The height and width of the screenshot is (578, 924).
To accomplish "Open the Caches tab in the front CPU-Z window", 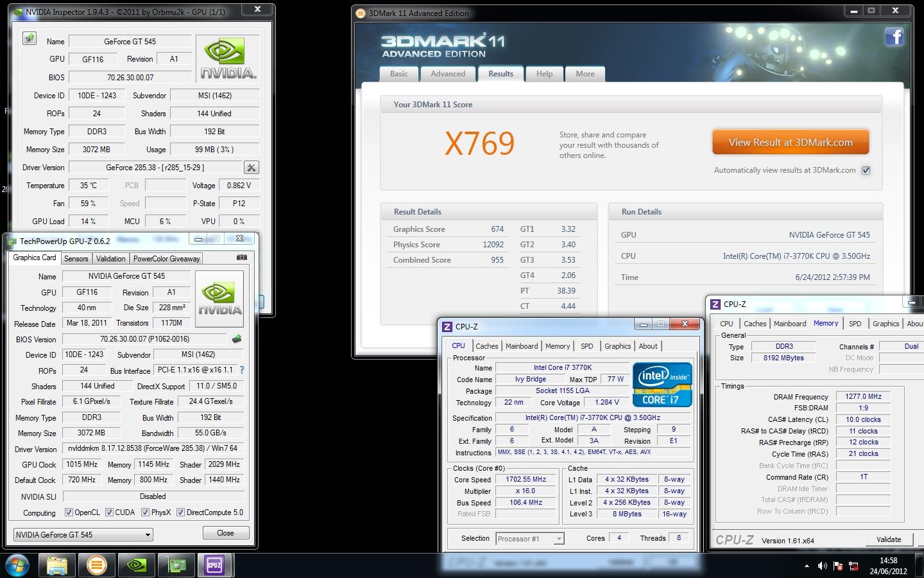I will 487,346.
